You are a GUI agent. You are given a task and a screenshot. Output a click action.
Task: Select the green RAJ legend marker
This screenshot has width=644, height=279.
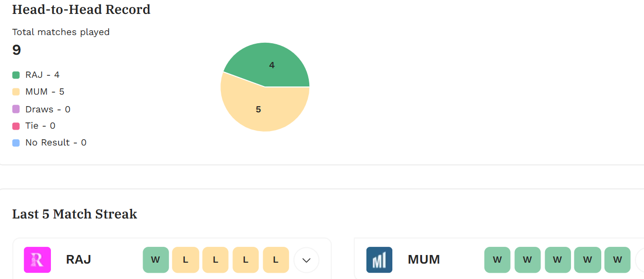[16, 75]
